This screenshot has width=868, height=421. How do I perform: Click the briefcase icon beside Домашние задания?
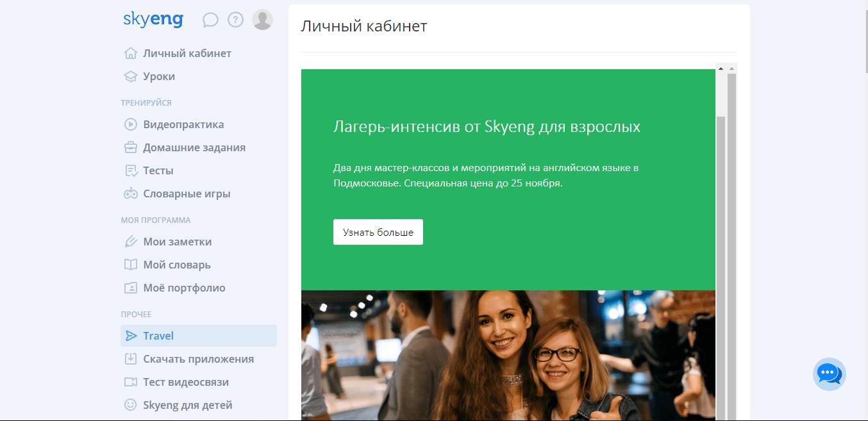(131, 147)
